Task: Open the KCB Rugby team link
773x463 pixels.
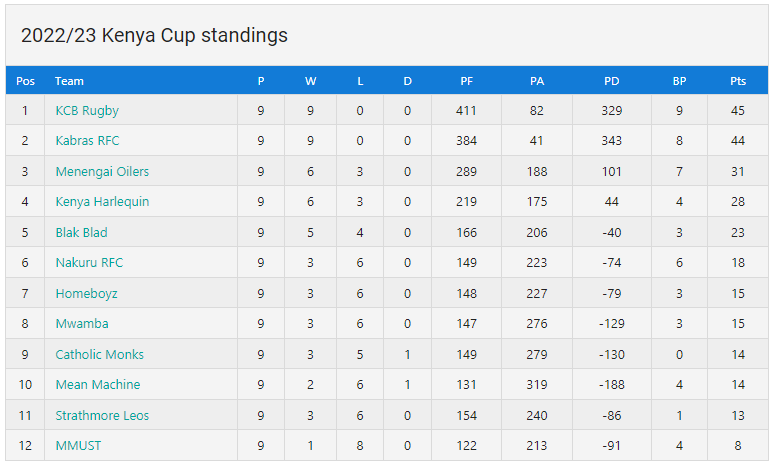Action: tap(87, 110)
